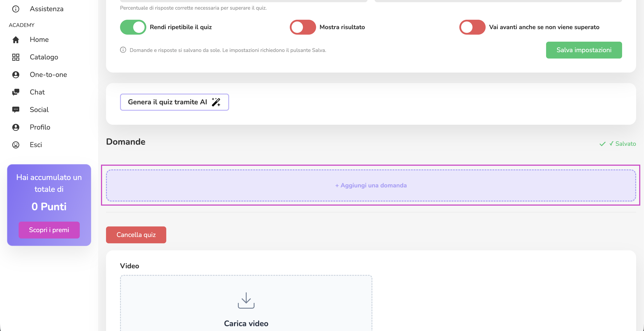Click the Domande heading
The height and width of the screenshot is (331, 644).
[x=126, y=142]
